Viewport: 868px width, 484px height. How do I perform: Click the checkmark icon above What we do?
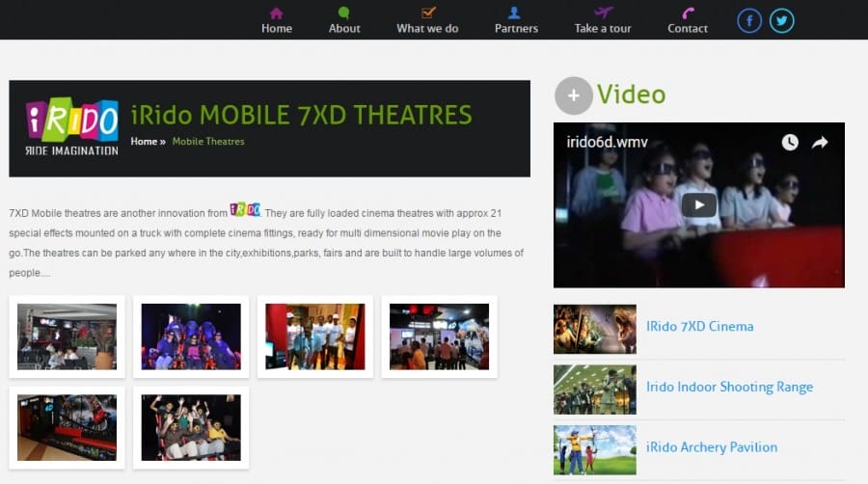click(429, 13)
